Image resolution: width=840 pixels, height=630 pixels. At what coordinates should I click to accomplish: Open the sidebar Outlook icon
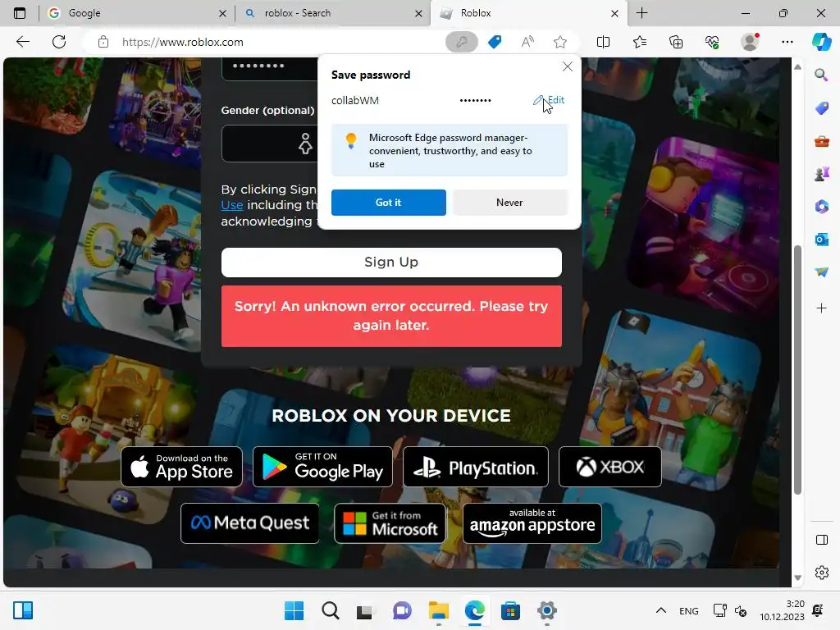coord(821,240)
